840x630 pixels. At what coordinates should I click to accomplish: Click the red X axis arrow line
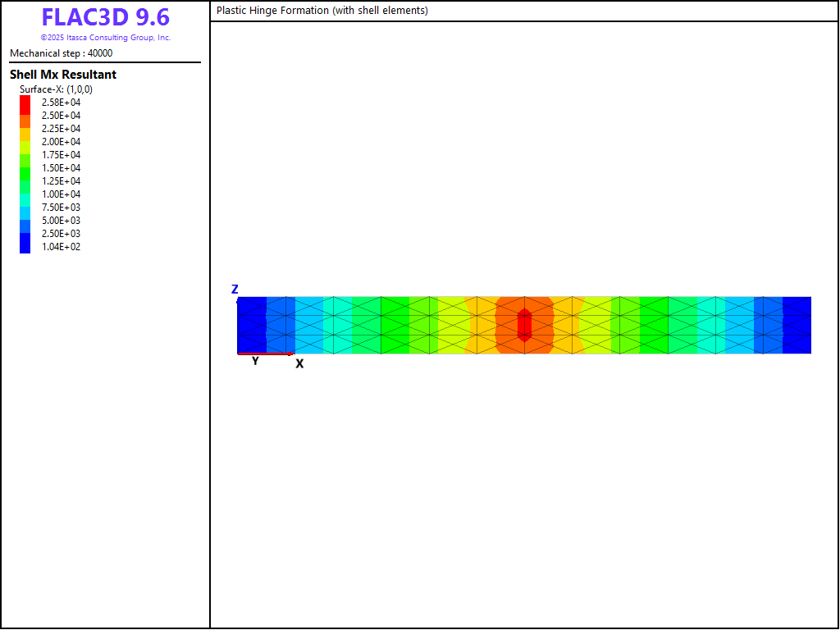(x=264, y=354)
